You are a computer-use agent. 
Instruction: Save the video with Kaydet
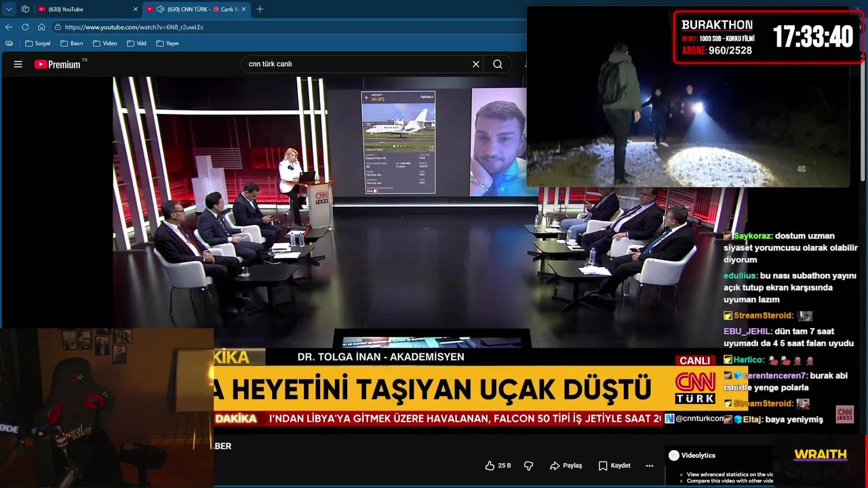pyautogui.click(x=614, y=466)
